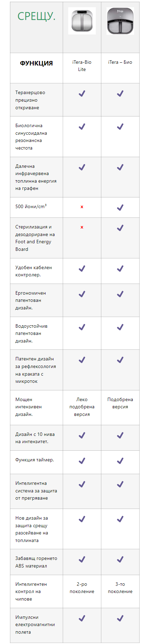Click iTera – Био checkmark in Забавящ горенето ABS row
The height and width of the screenshot is (644, 142).
coord(120,560)
